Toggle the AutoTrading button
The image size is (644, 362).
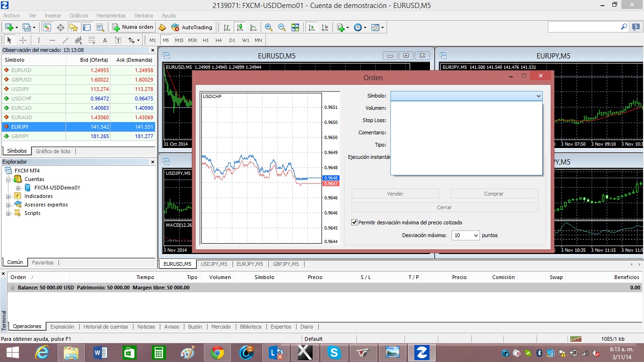tap(192, 27)
